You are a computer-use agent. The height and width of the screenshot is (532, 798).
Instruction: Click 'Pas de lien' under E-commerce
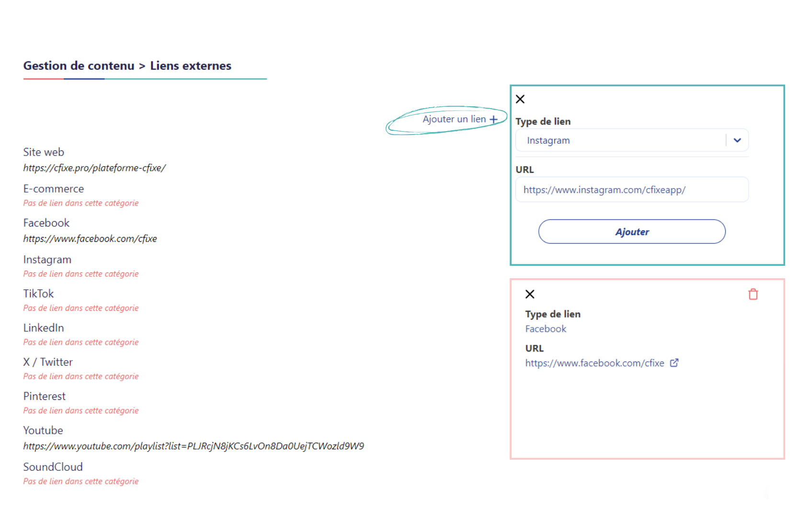(81, 203)
